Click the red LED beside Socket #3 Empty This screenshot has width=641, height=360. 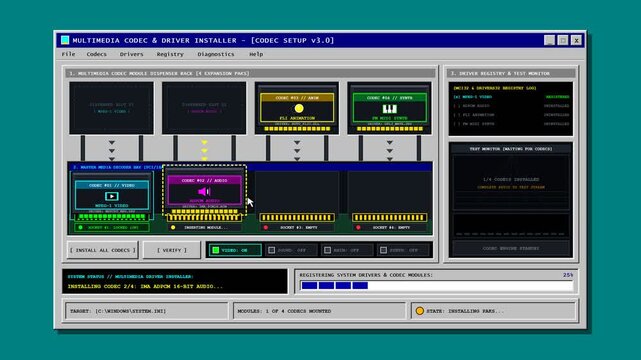(x=266, y=227)
